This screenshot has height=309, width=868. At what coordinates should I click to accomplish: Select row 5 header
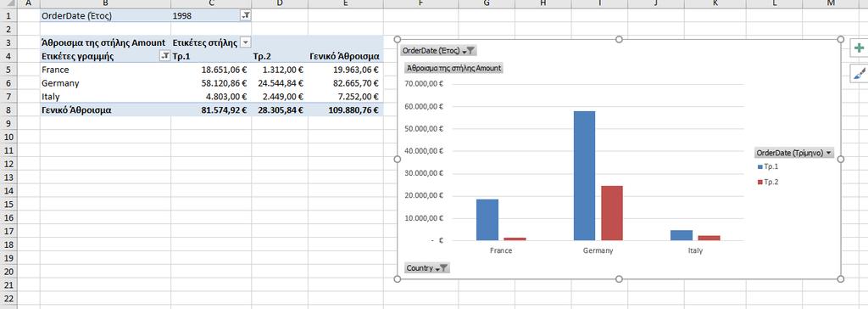[8, 70]
